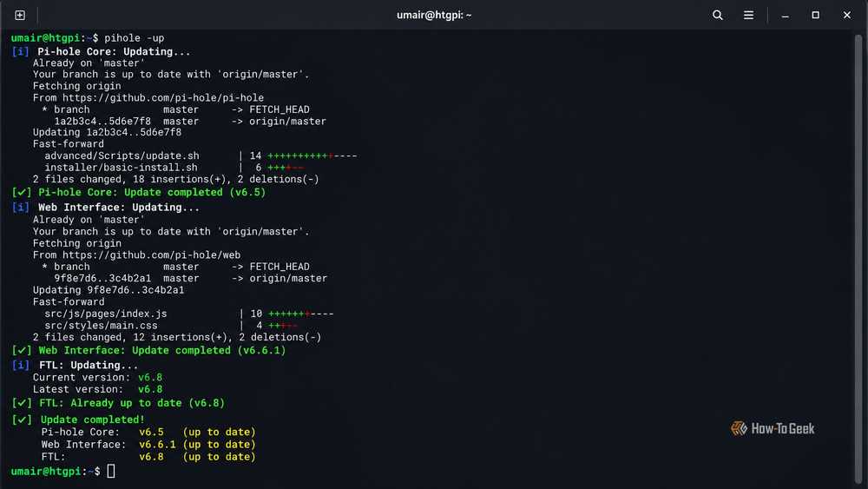Click 'FTL: Already up to date (v6.8)'
This screenshot has height=489, width=868.
click(132, 403)
